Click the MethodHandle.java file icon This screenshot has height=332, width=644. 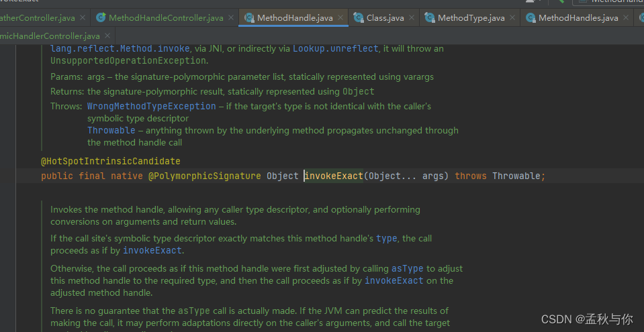tap(249, 17)
